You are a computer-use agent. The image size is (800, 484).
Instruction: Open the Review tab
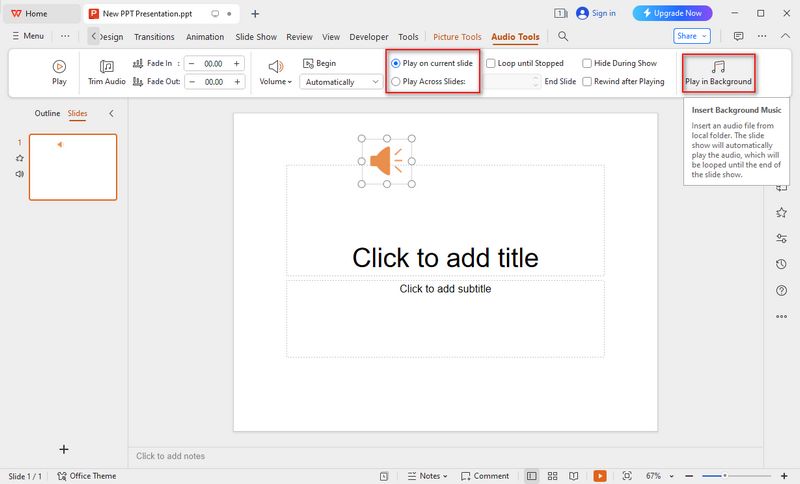coord(299,37)
